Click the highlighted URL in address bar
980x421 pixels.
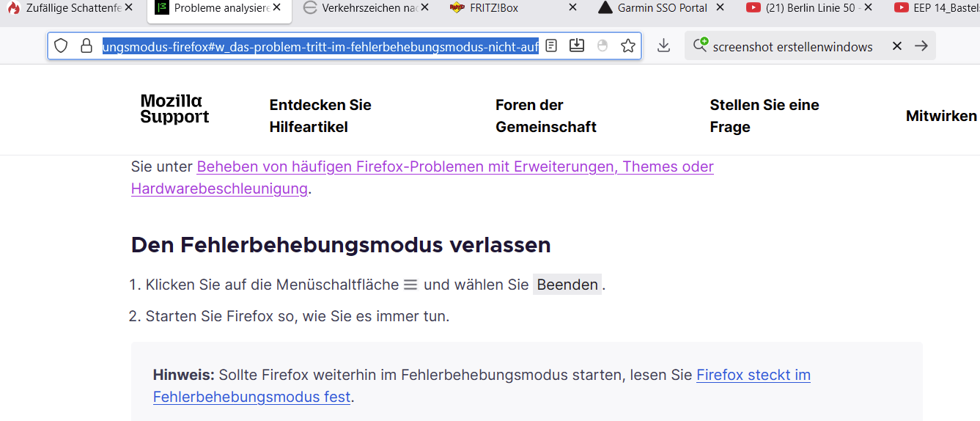(x=320, y=46)
